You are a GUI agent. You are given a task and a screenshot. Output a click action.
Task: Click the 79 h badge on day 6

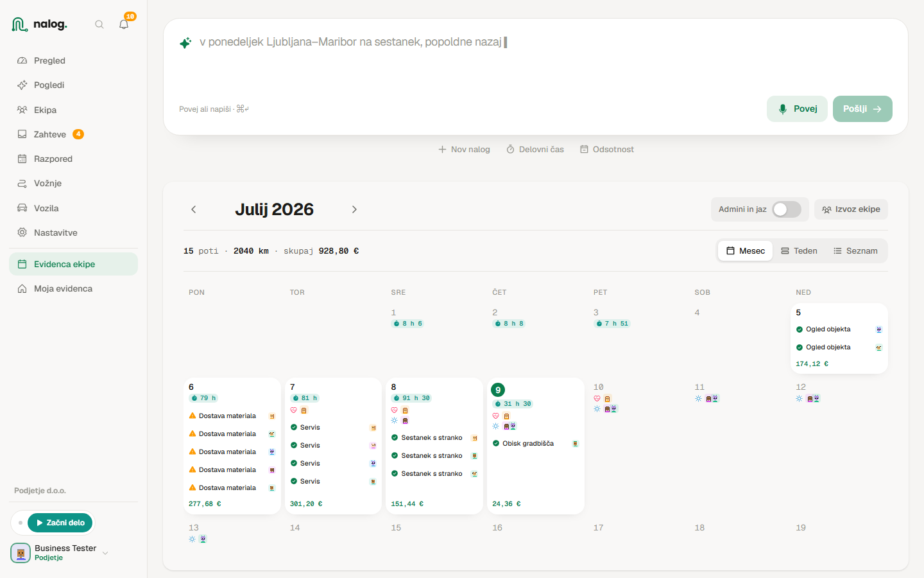tap(204, 398)
